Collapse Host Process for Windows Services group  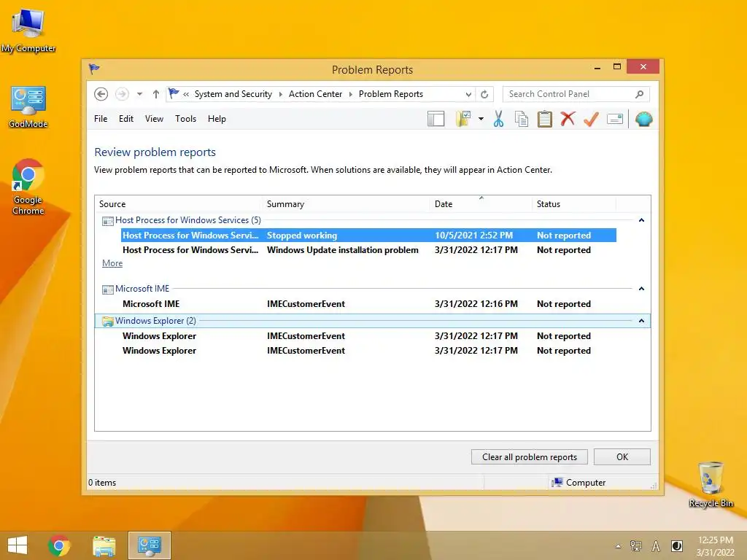pos(641,220)
